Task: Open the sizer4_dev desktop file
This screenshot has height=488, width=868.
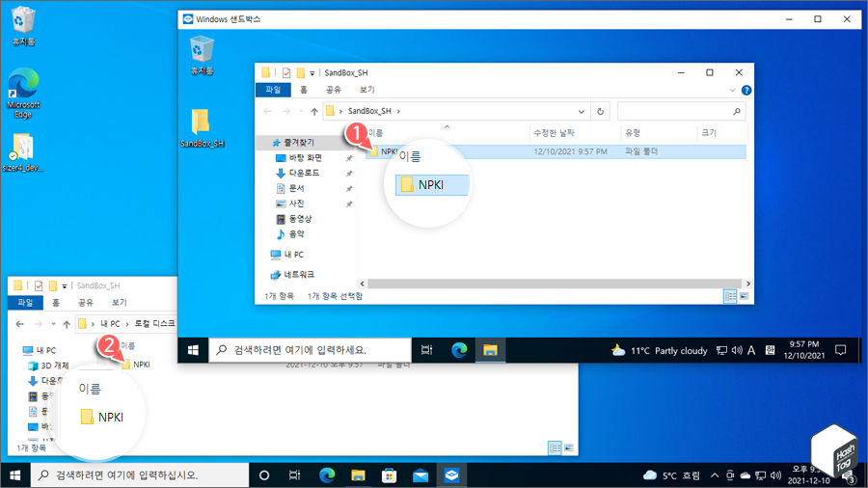Action: [x=23, y=152]
